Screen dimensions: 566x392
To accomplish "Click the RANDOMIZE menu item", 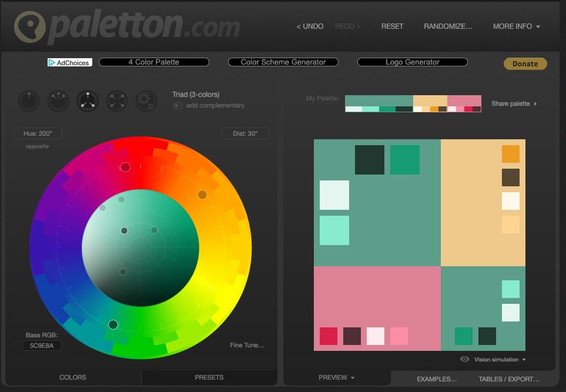I will pos(448,26).
